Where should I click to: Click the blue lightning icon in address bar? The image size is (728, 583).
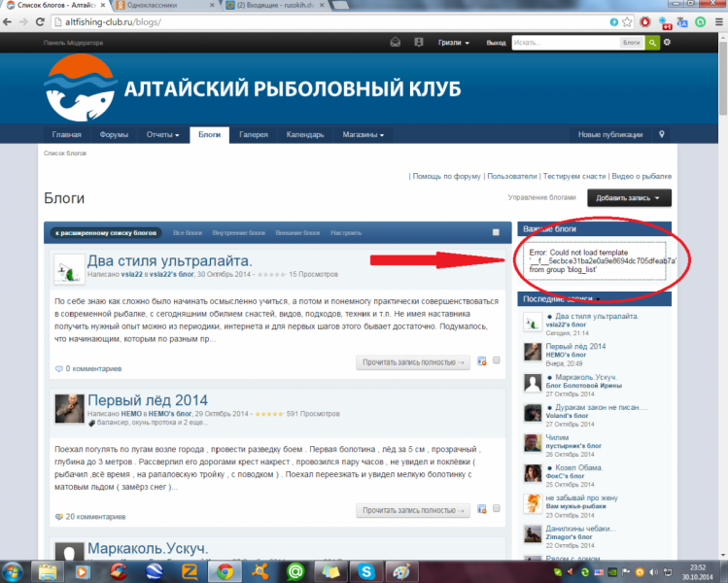(613, 21)
